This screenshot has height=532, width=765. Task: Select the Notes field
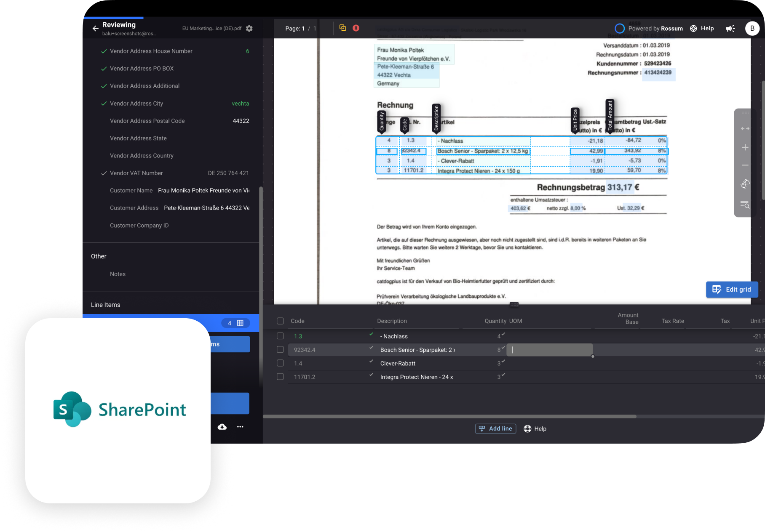click(171, 274)
